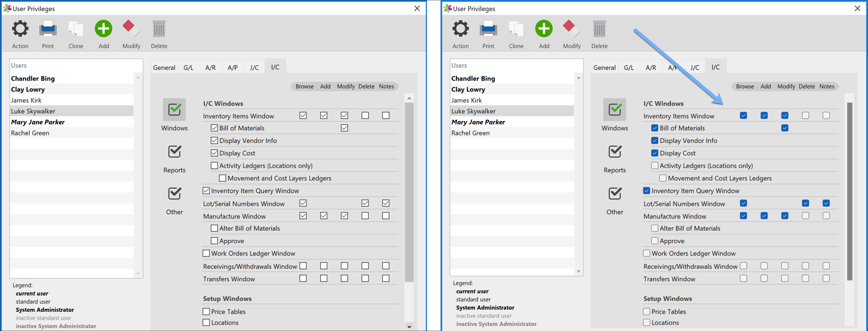Check Price Tables in left window

tap(206, 311)
